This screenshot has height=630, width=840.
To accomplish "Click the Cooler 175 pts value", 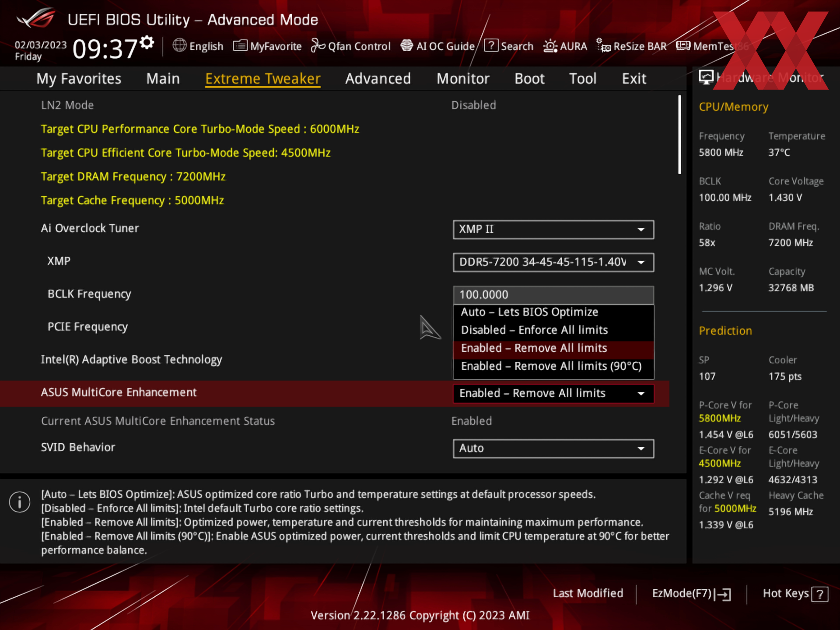I will click(785, 376).
